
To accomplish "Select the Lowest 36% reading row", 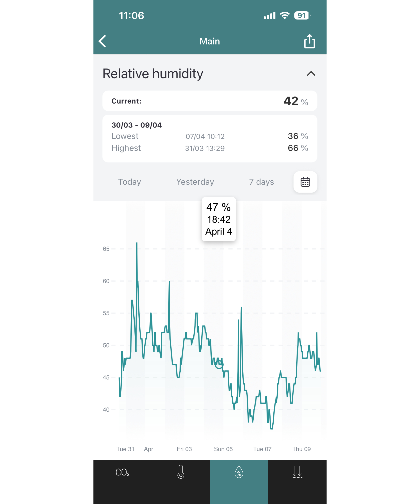I will click(210, 136).
